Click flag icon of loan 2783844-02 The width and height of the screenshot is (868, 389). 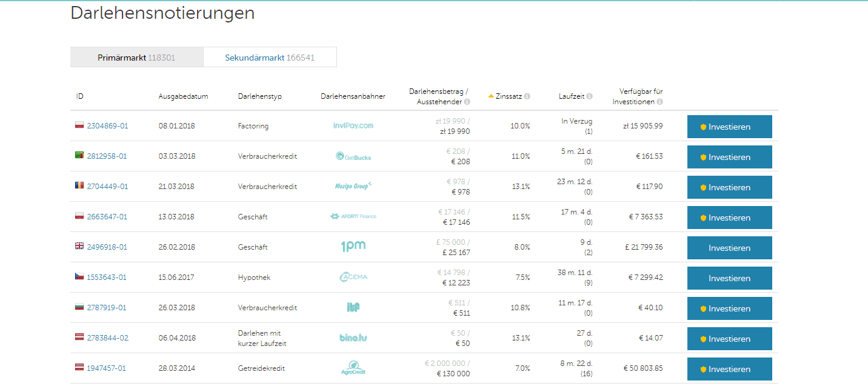[x=79, y=337]
